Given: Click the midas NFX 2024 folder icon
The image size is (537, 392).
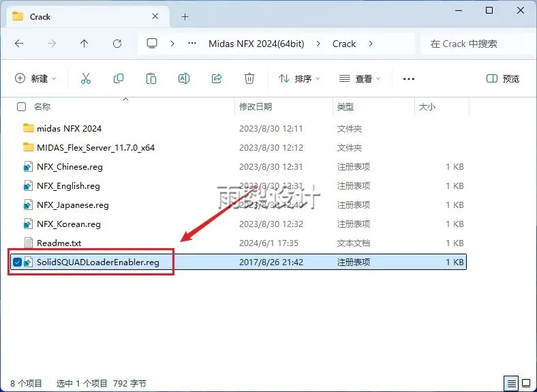Looking at the screenshot, I should click(x=29, y=128).
